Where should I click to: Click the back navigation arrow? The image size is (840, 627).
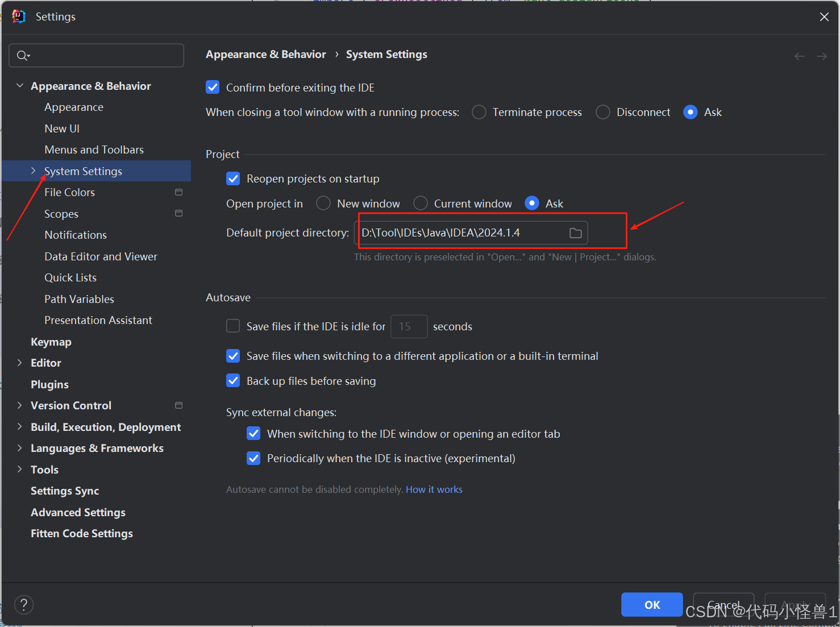[800, 56]
